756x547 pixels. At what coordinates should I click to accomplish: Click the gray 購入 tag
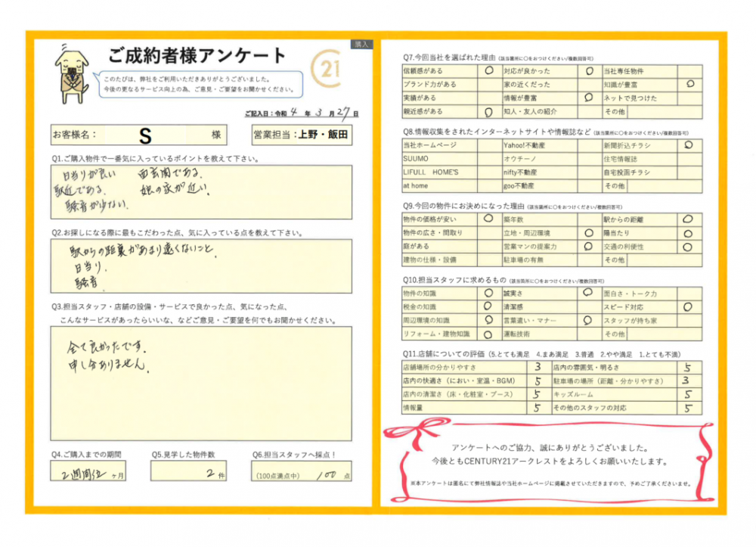tap(362, 45)
